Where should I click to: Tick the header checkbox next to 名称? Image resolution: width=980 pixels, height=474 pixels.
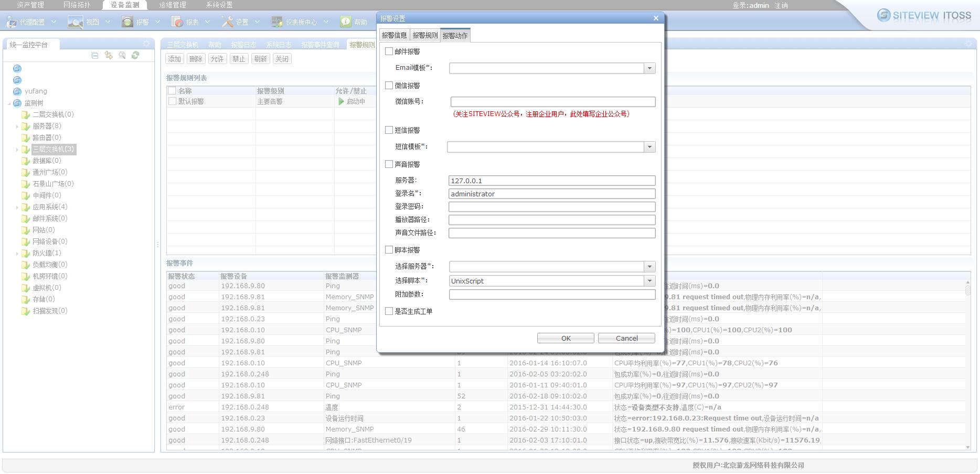pos(172,91)
